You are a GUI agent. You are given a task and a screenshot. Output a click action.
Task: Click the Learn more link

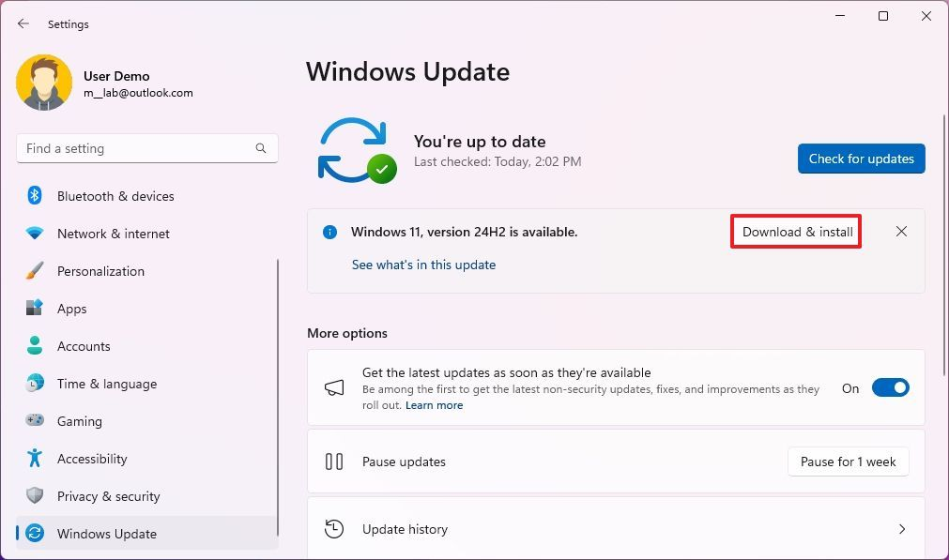pos(434,405)
